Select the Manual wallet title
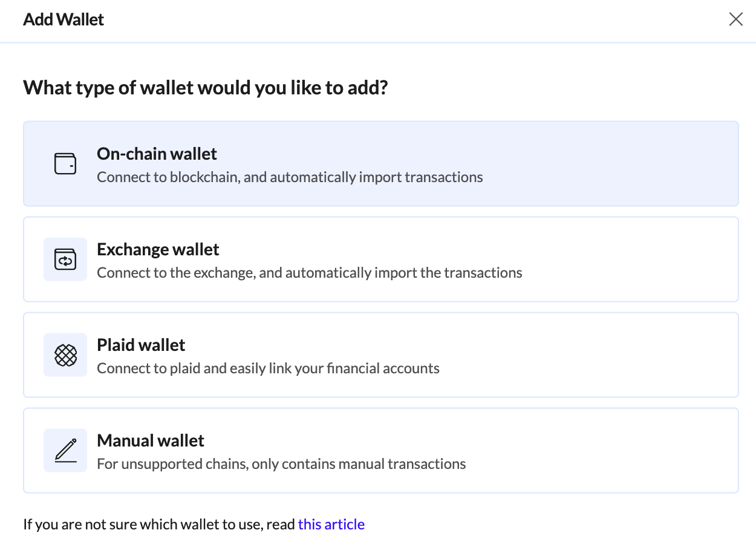This screenshot has height=553, width=756. coord(151,440)
